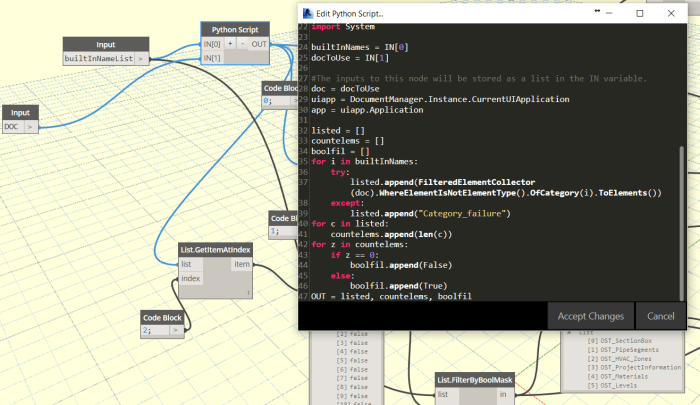700x405 pixels.
Task: Cancel the Python script edit
Action: point(660,316)
